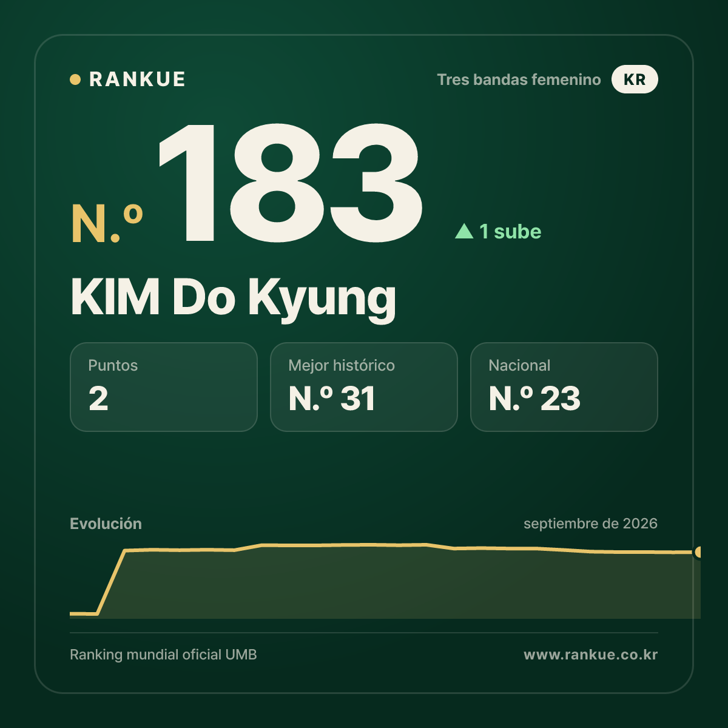This screenshot has height=728, width=728.
Task: Open the Nacional stat card
Action: (564, 387)
